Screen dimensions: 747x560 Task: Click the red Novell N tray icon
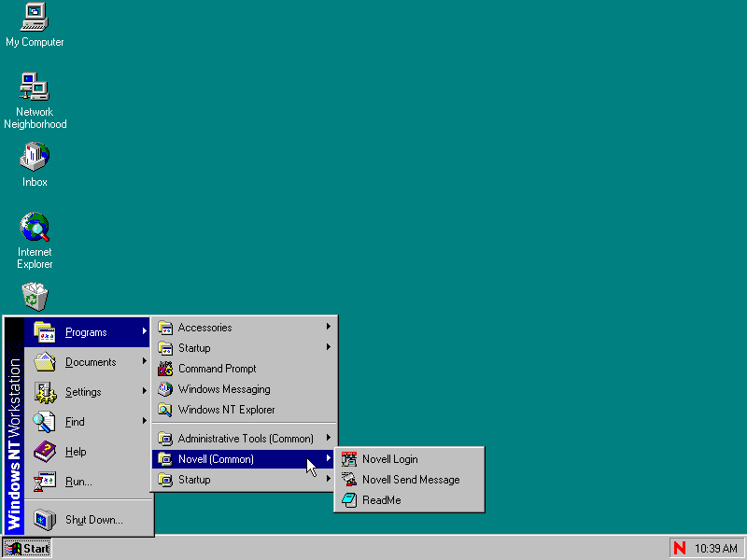680,548
